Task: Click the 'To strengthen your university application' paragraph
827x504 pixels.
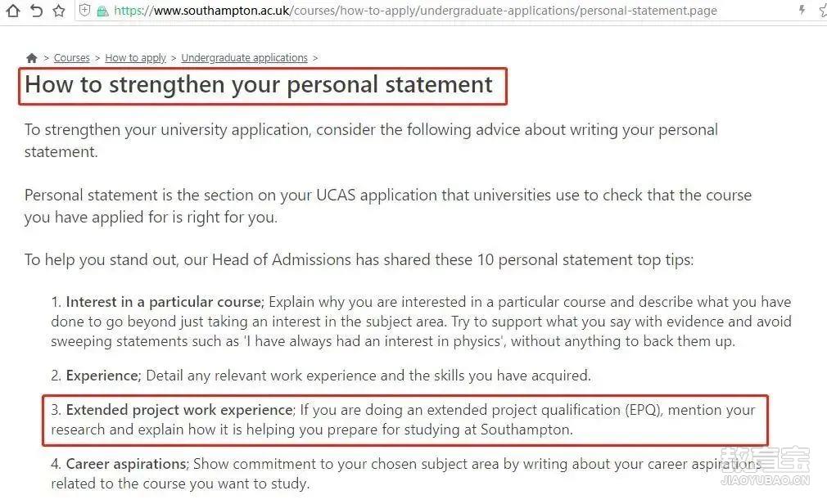Action: tap(371, 141)
